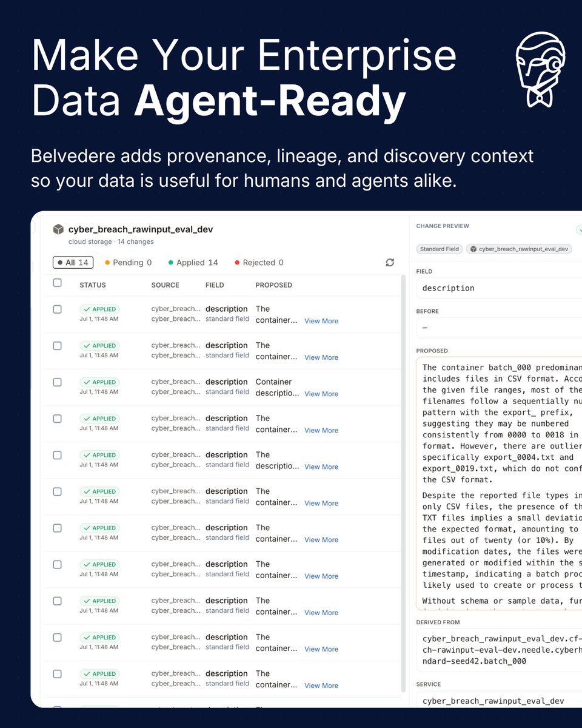Open View More in 'The descriptio...' row

321,467
